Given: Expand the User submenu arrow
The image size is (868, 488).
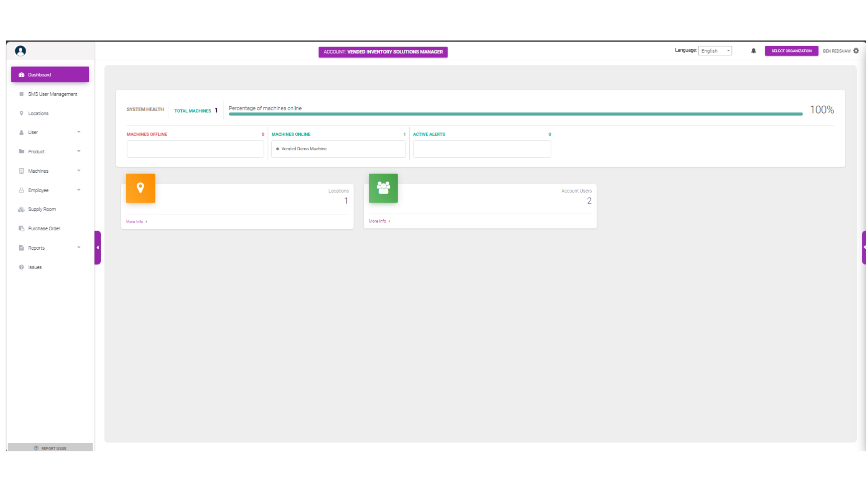Looking at the screenshot, I should coord(79,132).
